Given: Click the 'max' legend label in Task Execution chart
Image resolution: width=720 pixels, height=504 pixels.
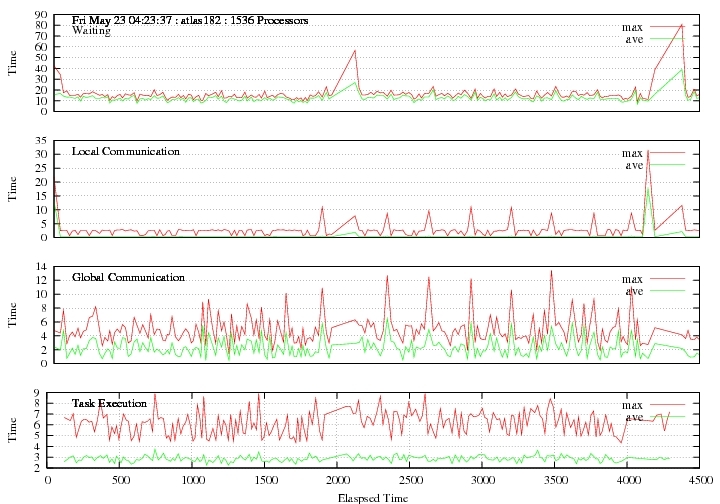Looking at the screenshot, I should coord(632,405).
